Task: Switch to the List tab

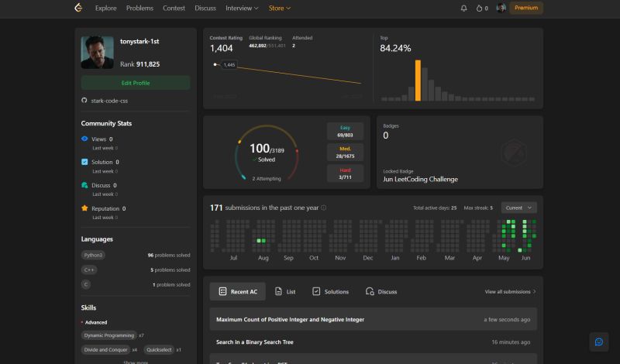Action: point(285,291)
